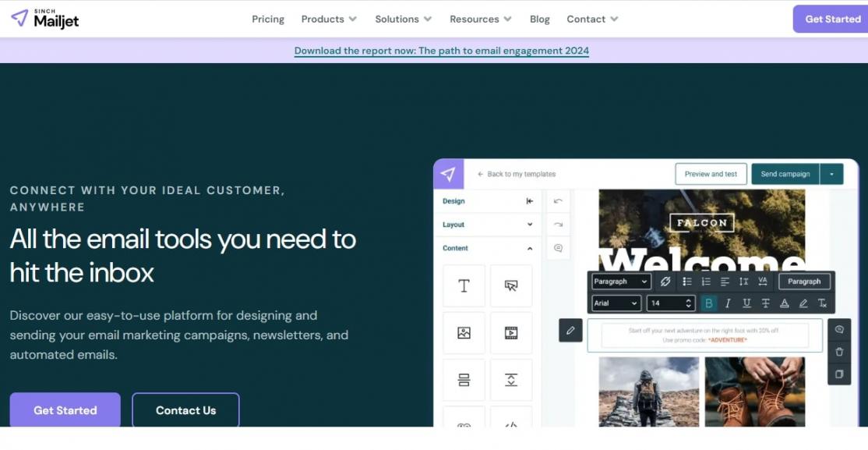The height and width of the screenshot is (450, 868).
Task: Click the promo code text block
Action: click(704, 335)
